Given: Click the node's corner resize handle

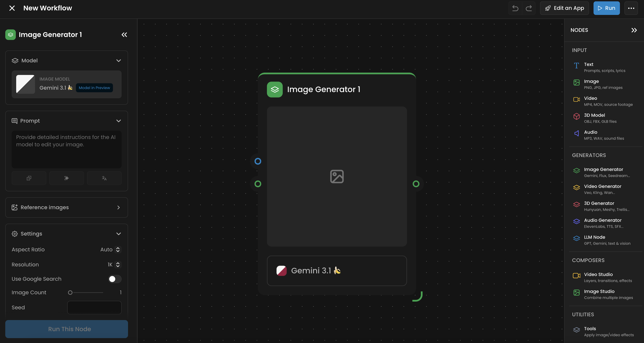Looking at the screenshot, I should point(418,297).
